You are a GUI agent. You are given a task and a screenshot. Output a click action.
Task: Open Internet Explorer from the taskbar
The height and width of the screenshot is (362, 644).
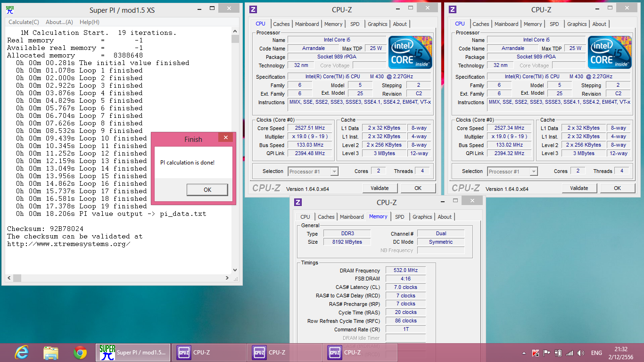pos(22,353)
